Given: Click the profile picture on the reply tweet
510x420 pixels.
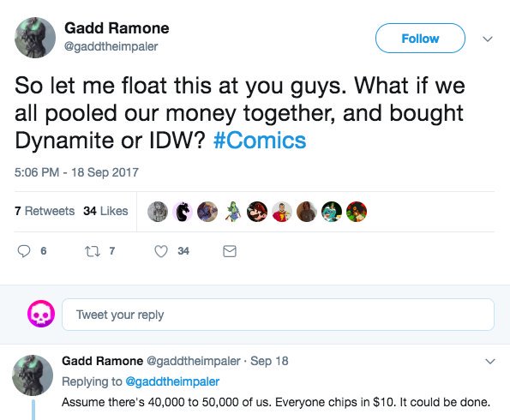Looking at the screenshot, I should pyautogui.click(x=33, y=375).
